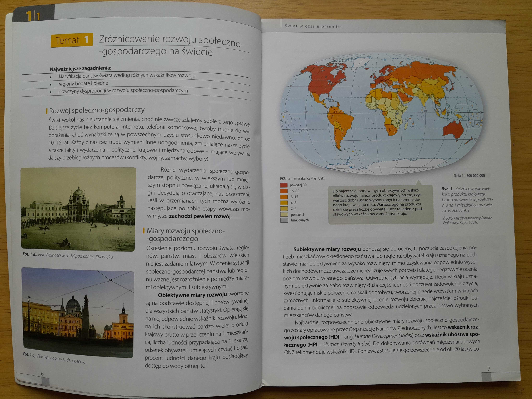This screenshot has height=399, width=532.
Task: Click the legend title 'PKB na 1 mieszkańca (tys. USD)'
Action: pyautogui.click(x=303, y=179)
